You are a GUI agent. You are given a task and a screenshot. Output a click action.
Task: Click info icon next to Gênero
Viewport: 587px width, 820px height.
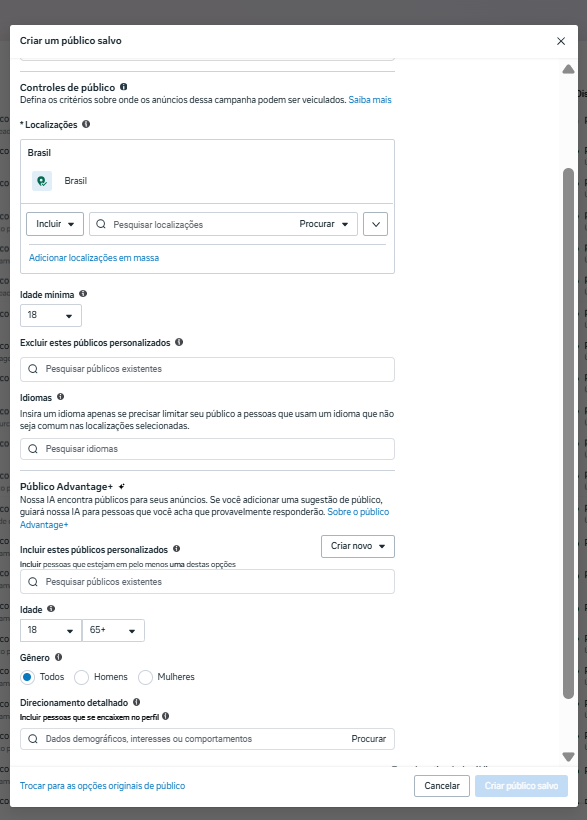pos(59,657)
